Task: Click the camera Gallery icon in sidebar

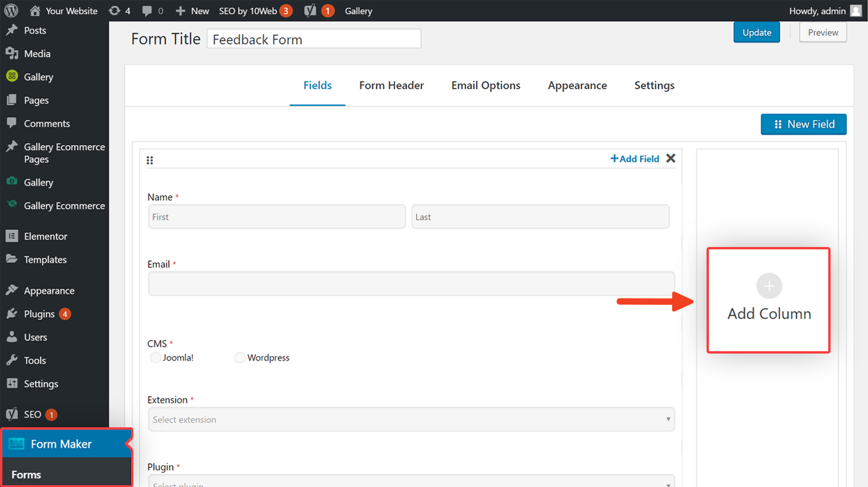Action: pos(12,181)
